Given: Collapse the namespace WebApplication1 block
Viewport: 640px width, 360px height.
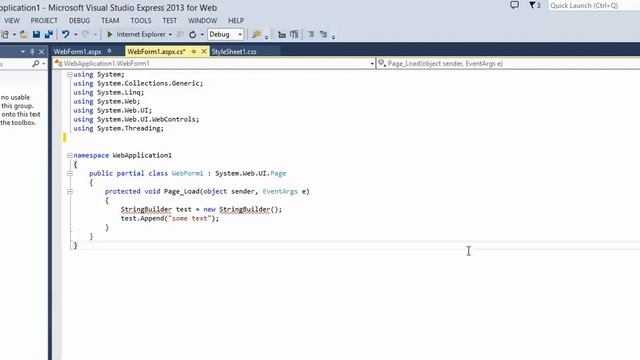Looking at the screenshot, I should click(70, 155).
